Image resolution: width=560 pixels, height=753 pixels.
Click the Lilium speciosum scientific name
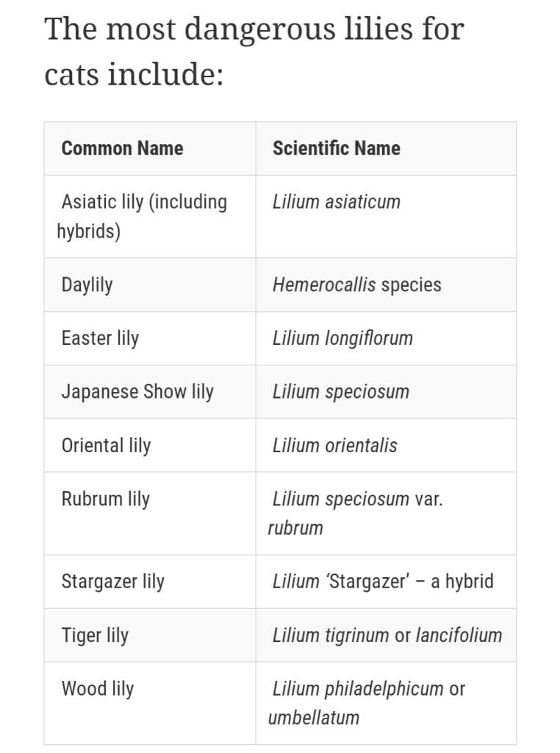coord(340,392)
